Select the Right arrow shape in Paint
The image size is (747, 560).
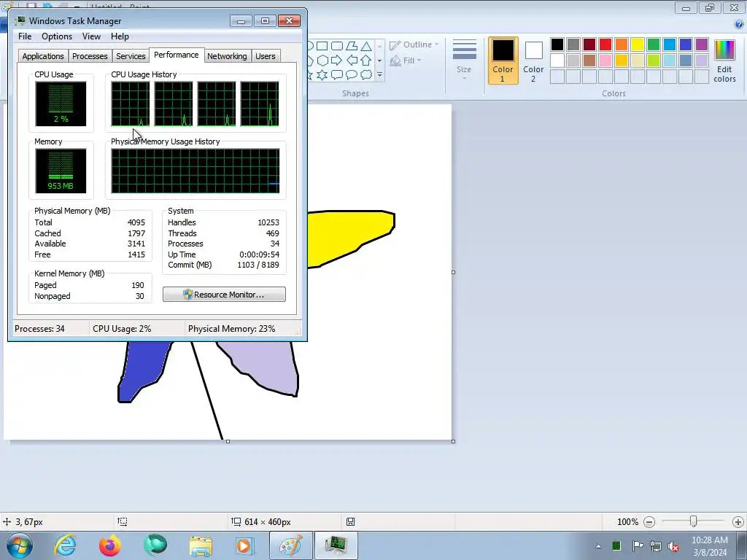[337, 61]
